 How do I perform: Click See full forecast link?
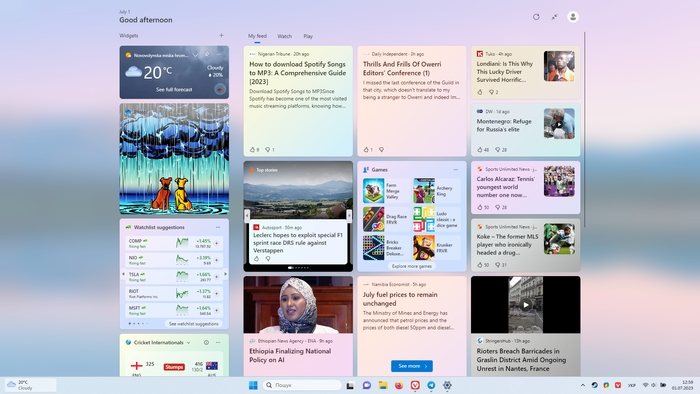[174, 89]
